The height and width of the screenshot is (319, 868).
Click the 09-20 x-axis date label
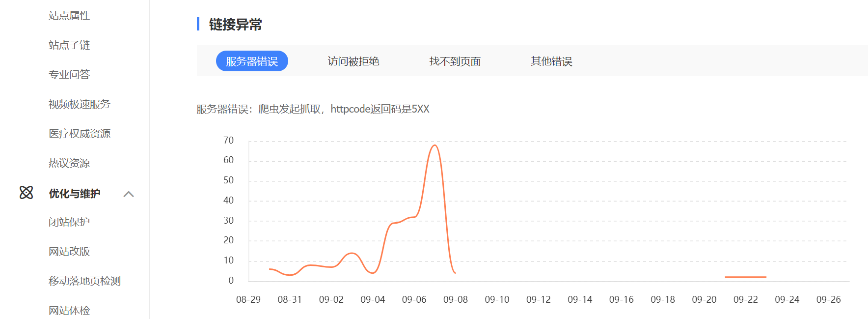click(704, 299)
